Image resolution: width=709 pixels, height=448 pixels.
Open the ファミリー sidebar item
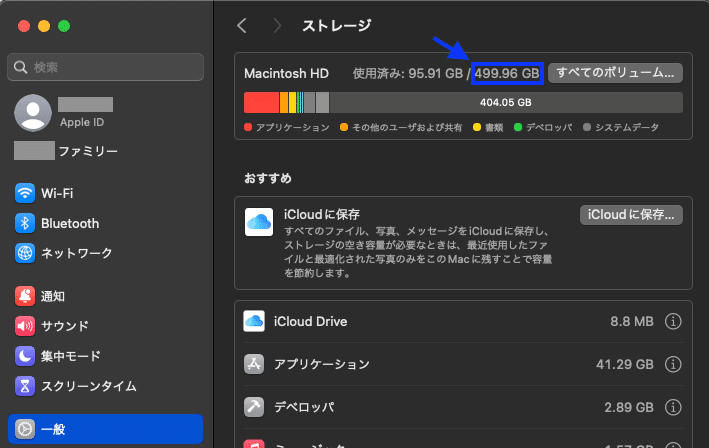point(66,151)
